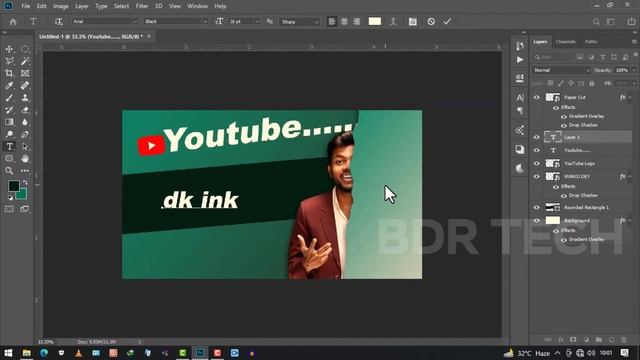Left align the text
Screen dimensions: 640x360
coord(332,22)
